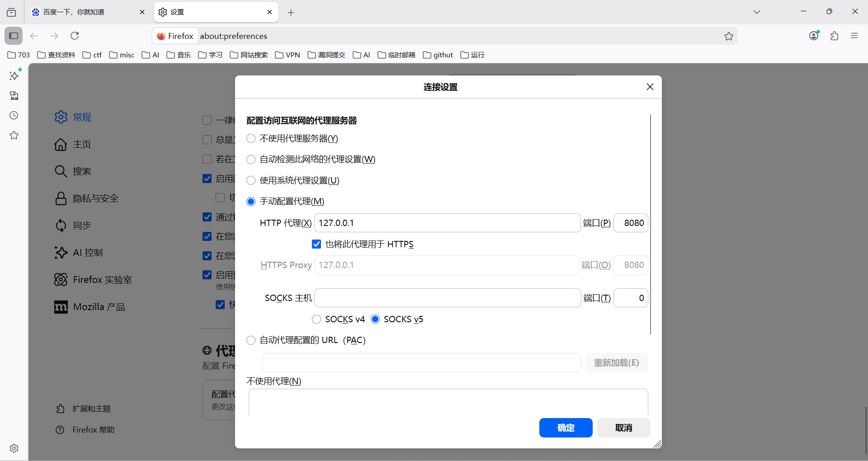
Task: Open 搜索 settings category
Action: [x=73, y=172]
